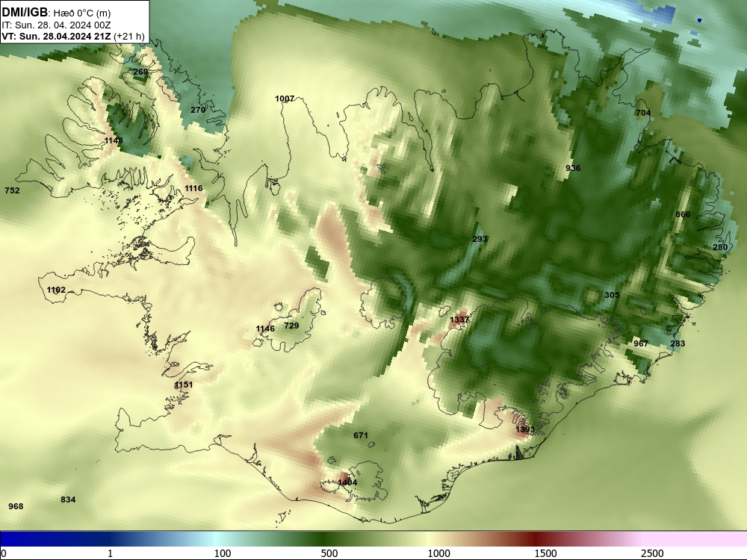
Task: Click the map value 968
Action: [x=16, y=506]
